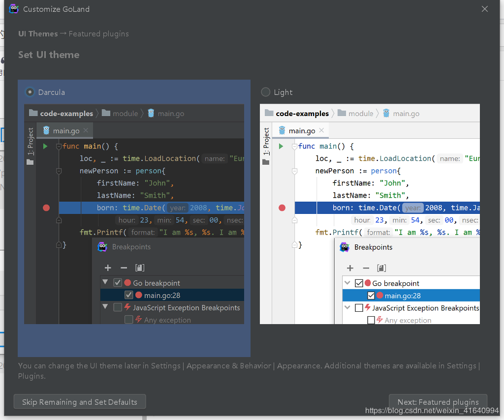Toggle Any exception checkbox in Light preview
Image resolution: width=504 pixels, height=420 pixels.
coord(371,320)
